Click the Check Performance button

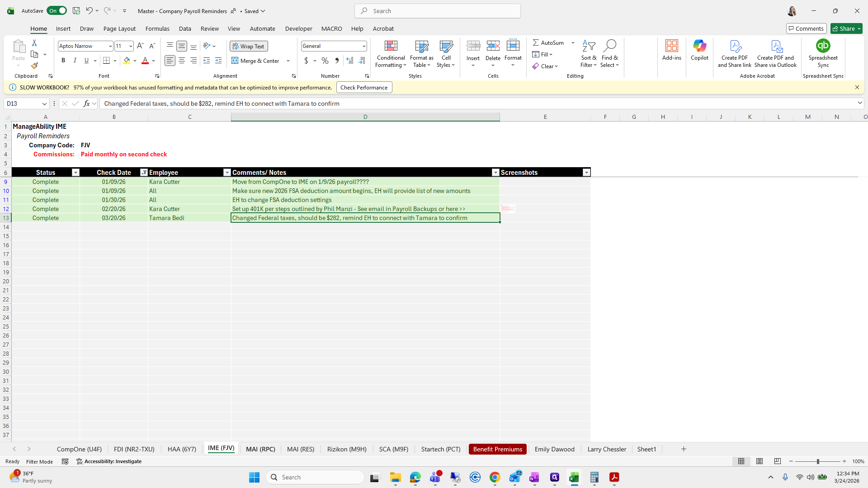(x=364, y=88)
